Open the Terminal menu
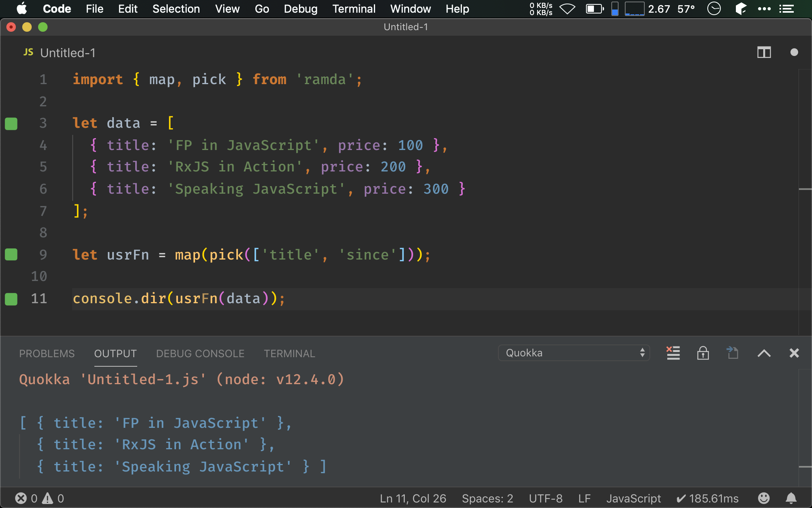Image resolution: width=812 pixels, height=508 pixels. coord(354,9)
